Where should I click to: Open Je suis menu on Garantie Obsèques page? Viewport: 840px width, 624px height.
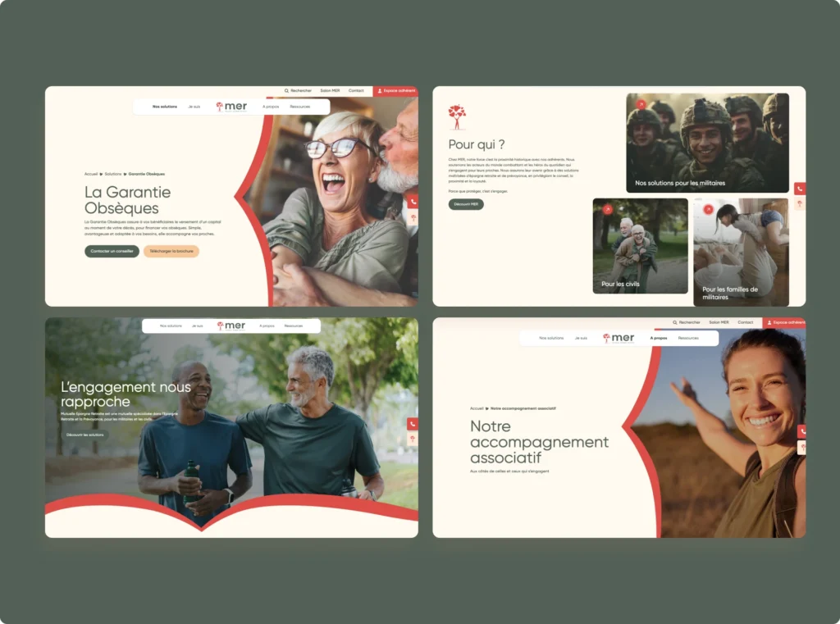tap(194, 107)
